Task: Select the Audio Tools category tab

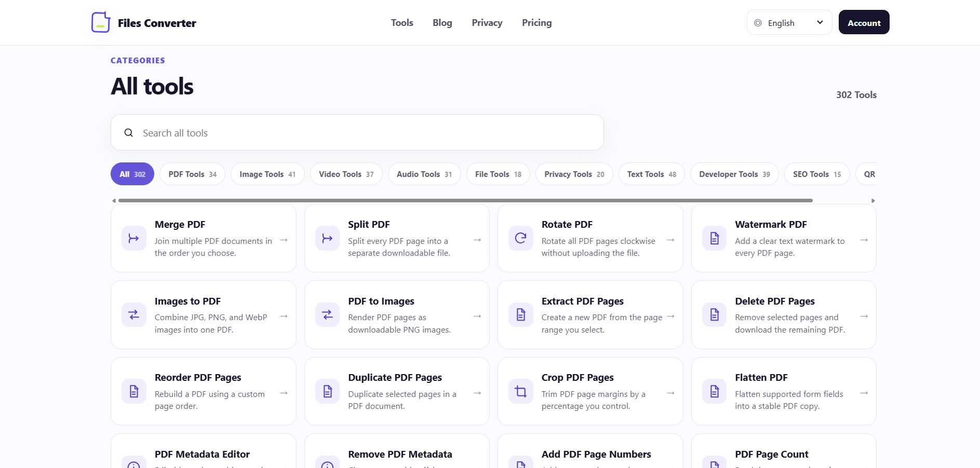Action: click(424, 174)
